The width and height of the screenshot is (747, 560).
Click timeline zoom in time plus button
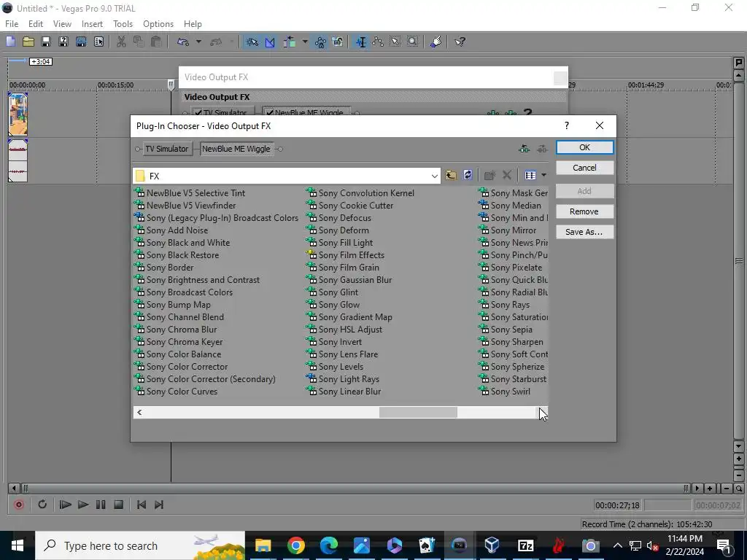710,489
